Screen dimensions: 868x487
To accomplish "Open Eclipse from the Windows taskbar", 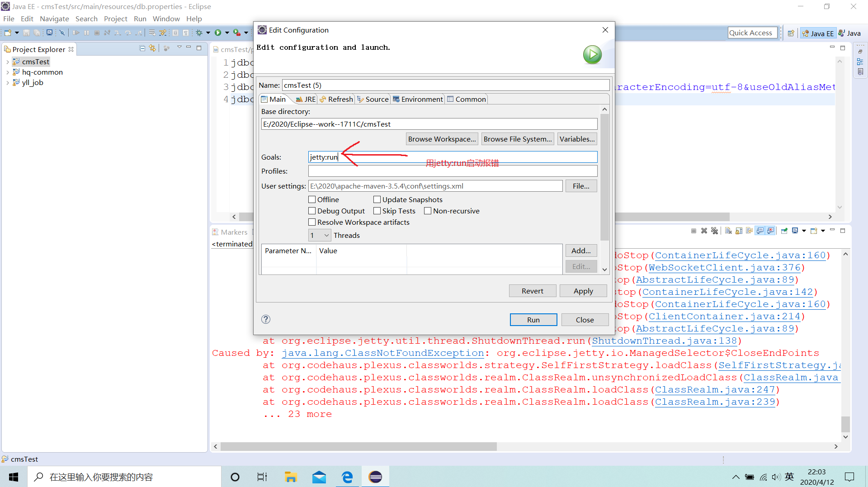I will click(375, 477).
